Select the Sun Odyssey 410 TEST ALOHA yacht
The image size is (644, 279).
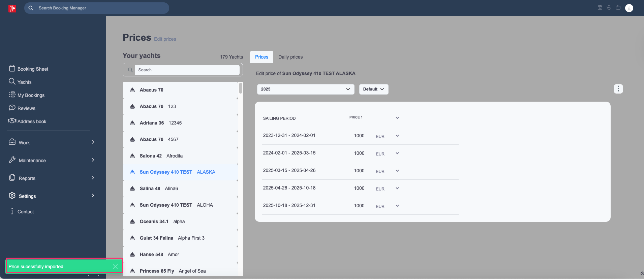tap(180, 205)
